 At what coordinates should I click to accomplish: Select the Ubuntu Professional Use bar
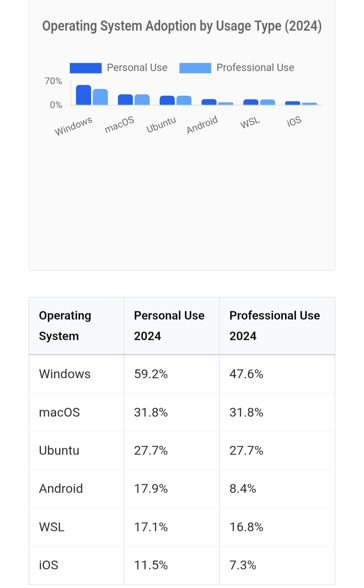point(184,100)
